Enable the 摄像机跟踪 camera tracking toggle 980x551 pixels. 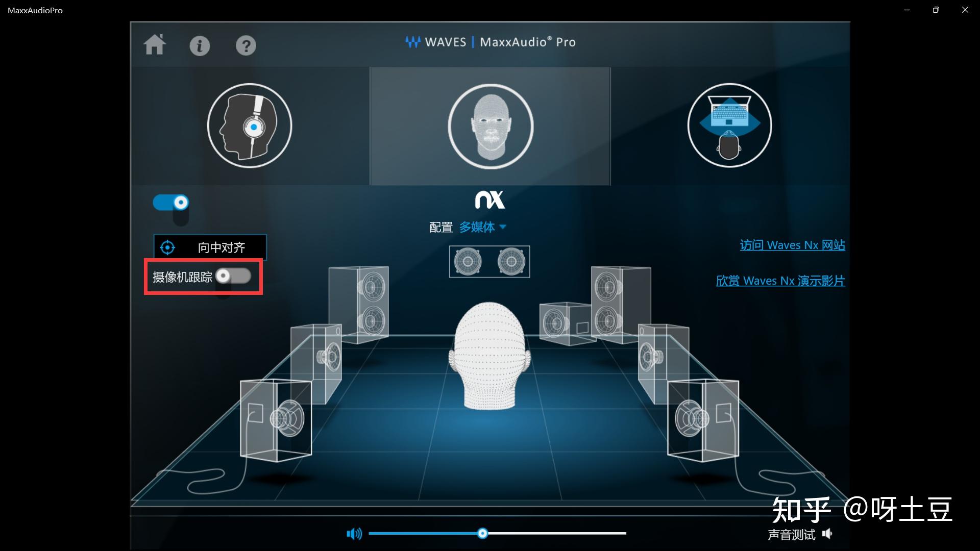click(233, 276)
